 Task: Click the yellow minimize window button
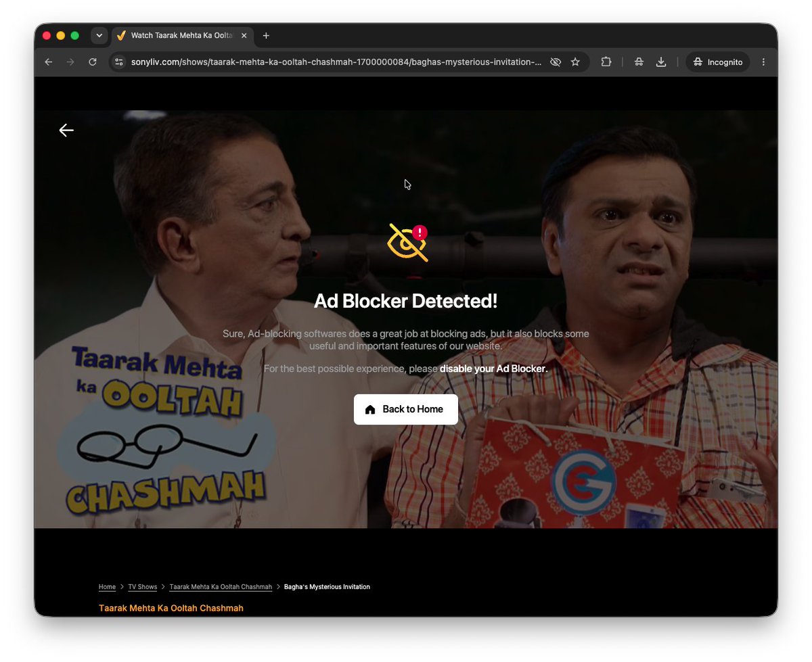pyautogui.click(x=61, y=36)
